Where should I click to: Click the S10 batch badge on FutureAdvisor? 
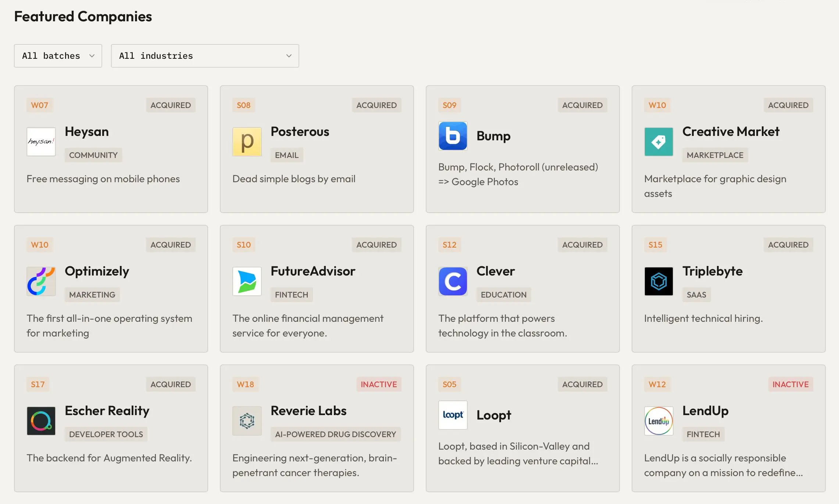[x=244, y=245]
